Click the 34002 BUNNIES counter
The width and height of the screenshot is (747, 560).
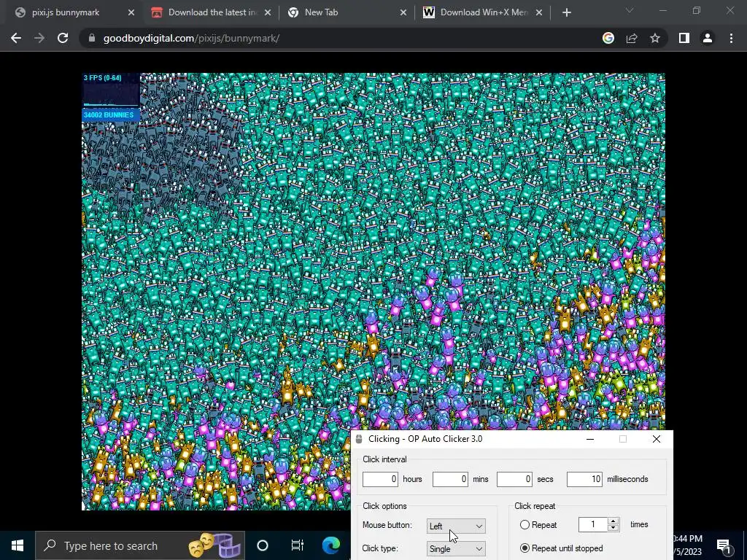coord(111,114)
